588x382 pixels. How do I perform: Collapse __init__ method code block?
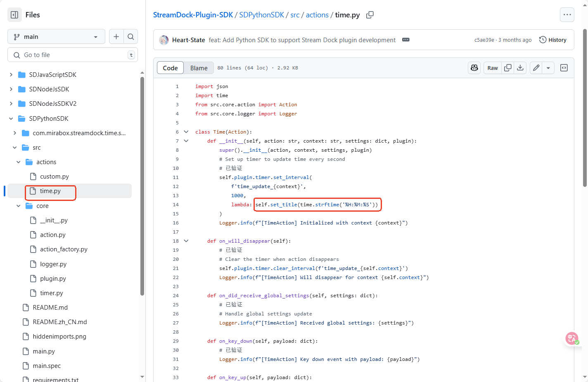pos(186,141)
